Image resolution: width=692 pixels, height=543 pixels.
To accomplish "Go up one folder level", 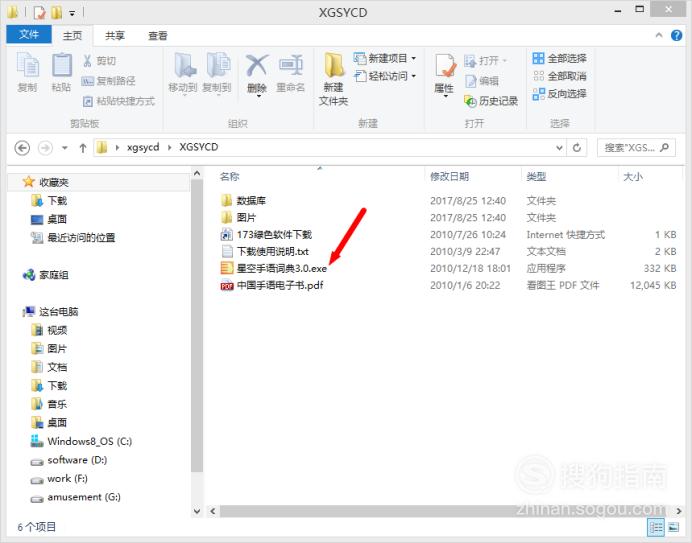I will (83, 148).
